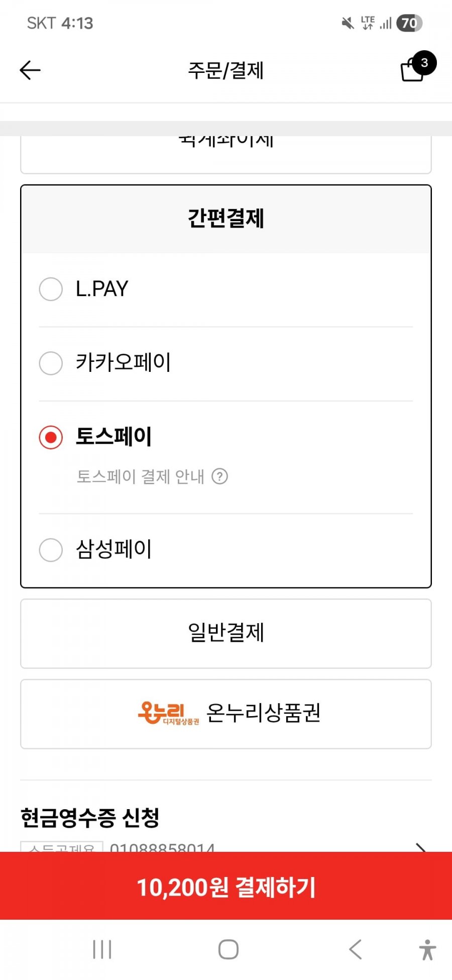Open Android recent apps button
The height and width of the screenshot is (980, 452).
coord(102,949)
